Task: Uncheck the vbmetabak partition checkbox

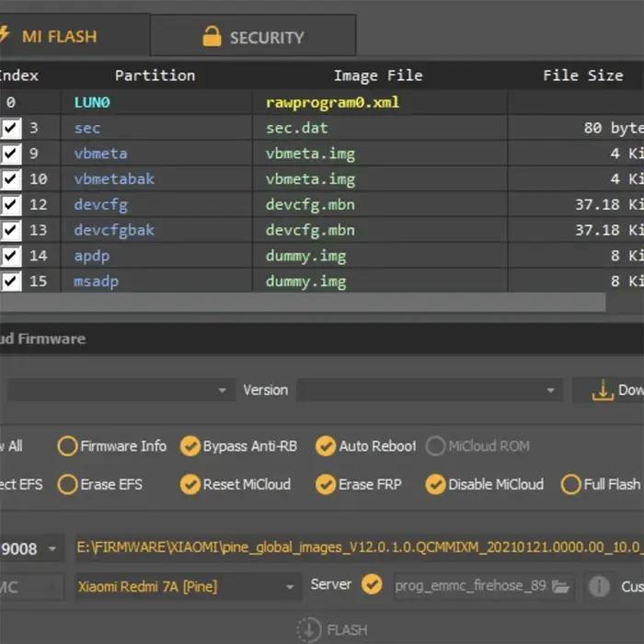Action: [10, 179]
